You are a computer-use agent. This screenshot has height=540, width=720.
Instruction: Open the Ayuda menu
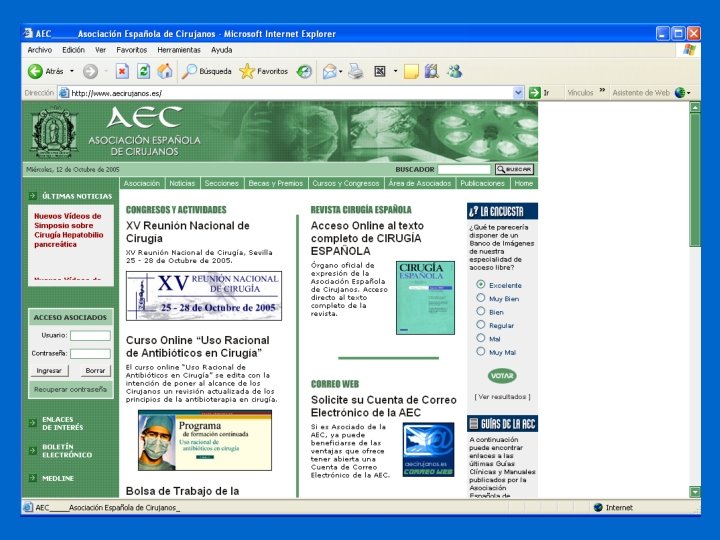pyautogui.click(x=221, y=50)
